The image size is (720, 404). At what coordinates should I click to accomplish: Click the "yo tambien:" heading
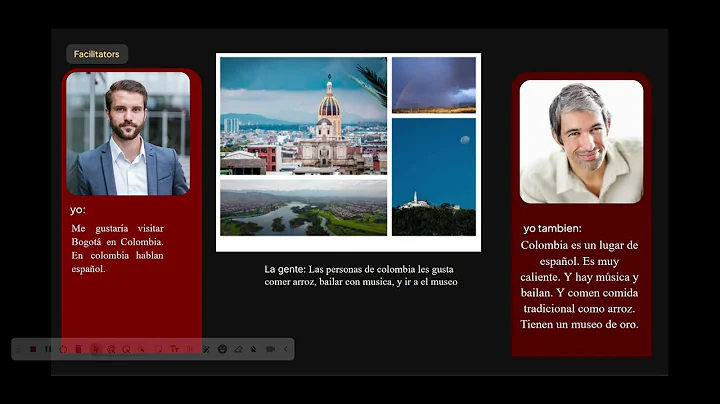click(552, 228)
